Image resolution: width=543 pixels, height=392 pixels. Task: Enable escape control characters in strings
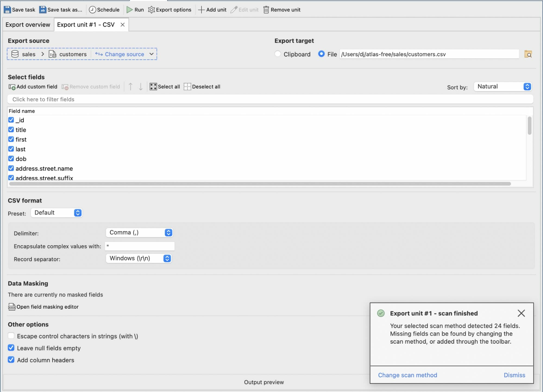[x=11, y=336]
